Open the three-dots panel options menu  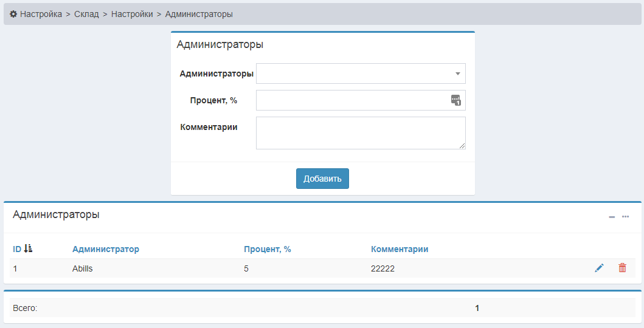click(x=625, y=217)
